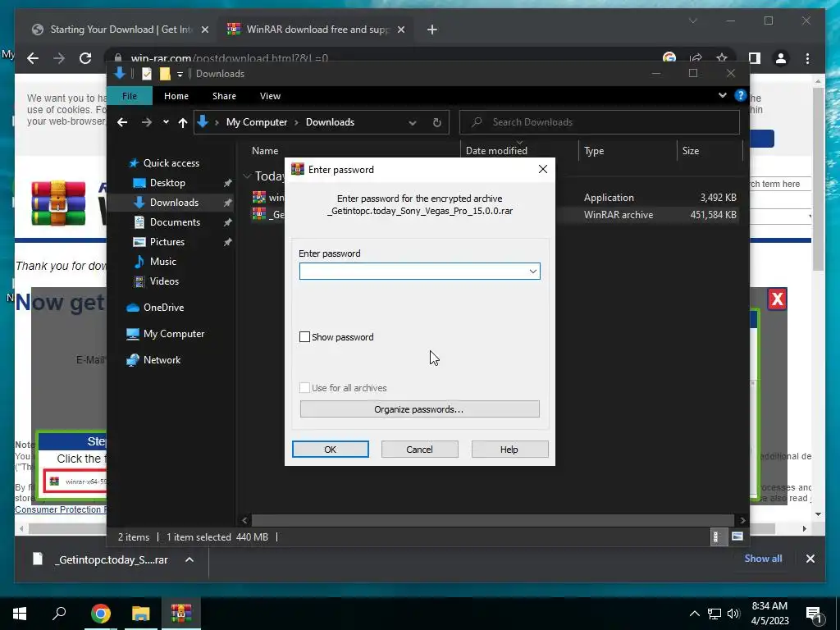Click the Organize passwords button
Screen dimensions: 840x630
[x=419, y=409]
